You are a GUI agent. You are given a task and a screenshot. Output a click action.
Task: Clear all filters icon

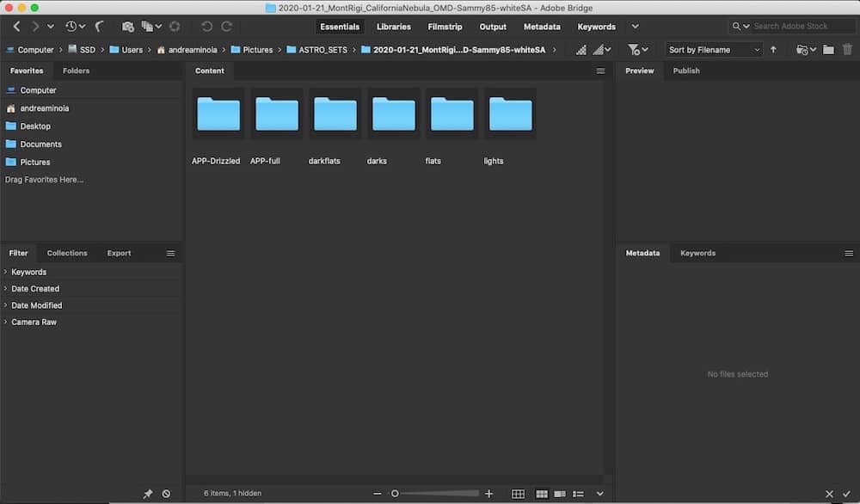tap(166, 494)
